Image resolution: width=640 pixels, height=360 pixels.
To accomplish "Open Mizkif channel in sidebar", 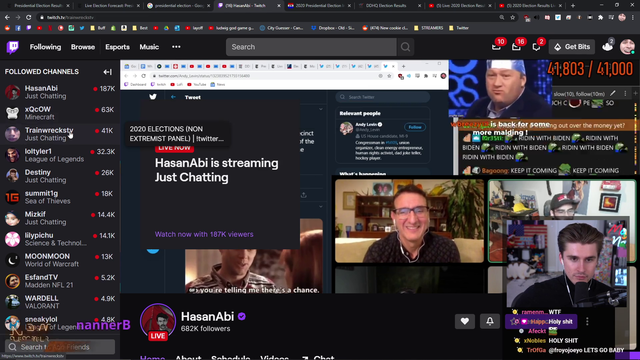I will [x=60, y=218].
